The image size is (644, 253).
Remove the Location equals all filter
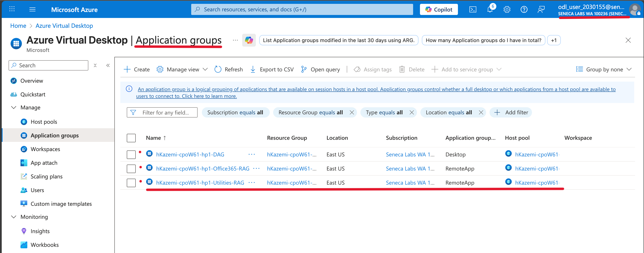[481, 112]
